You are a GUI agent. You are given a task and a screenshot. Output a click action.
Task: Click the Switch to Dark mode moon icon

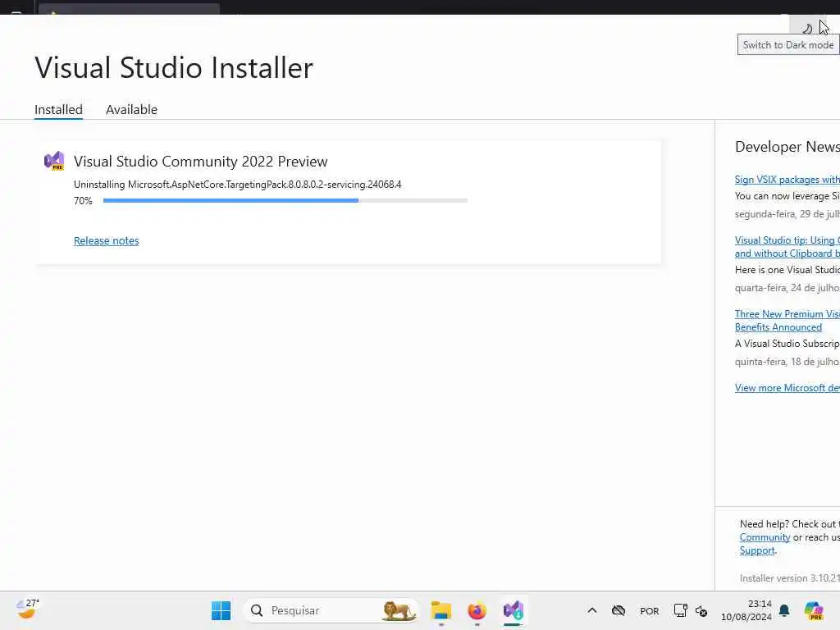[807, 28]
